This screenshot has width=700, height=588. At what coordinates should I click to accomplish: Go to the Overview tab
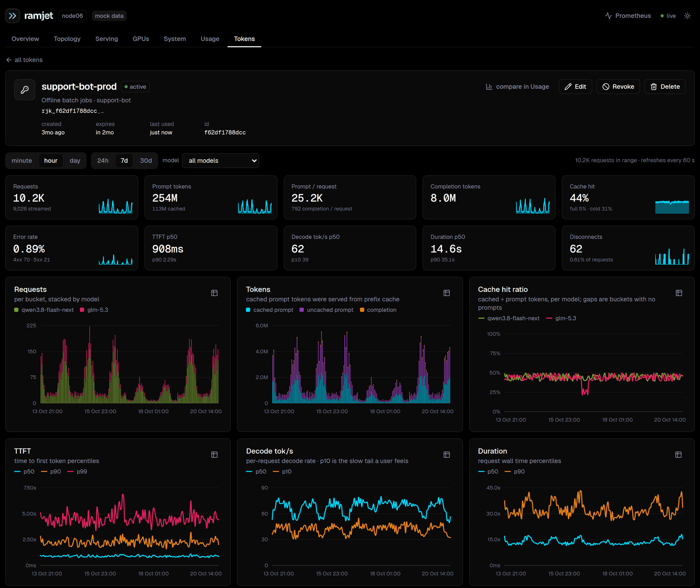pyautogui.click(x=25, y=39)
